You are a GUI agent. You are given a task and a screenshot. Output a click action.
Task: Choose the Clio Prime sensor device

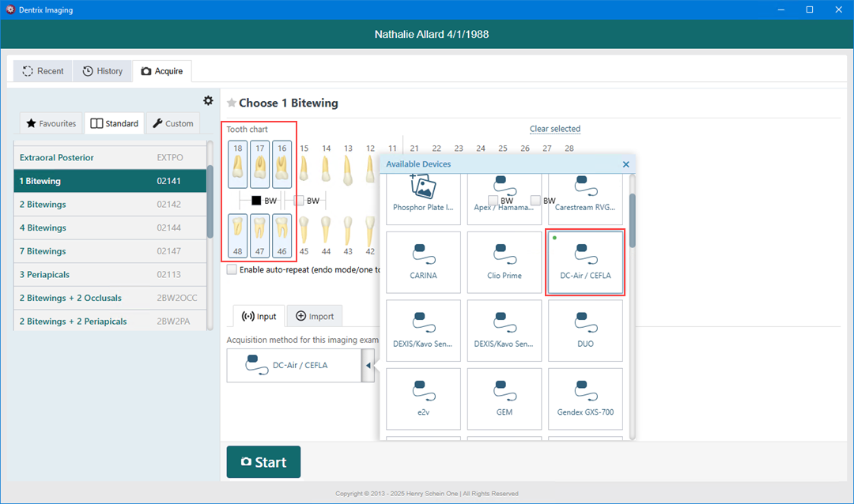point(504,262)
